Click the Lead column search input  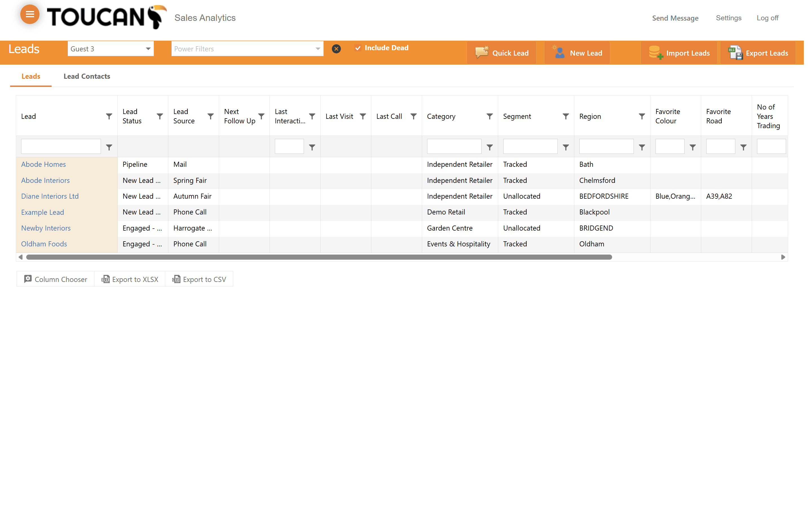pyautogui.click(x=61, y=146)
